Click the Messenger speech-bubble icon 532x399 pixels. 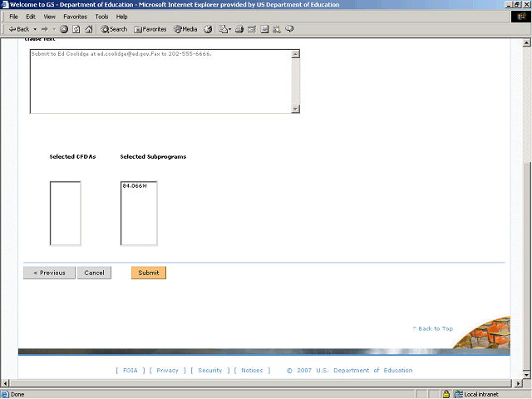tap(289, 29)
